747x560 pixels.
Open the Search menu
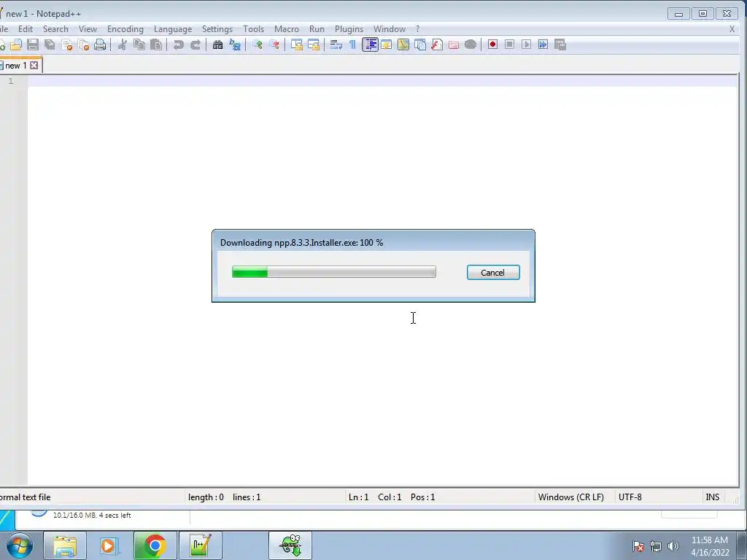[55, 29]
